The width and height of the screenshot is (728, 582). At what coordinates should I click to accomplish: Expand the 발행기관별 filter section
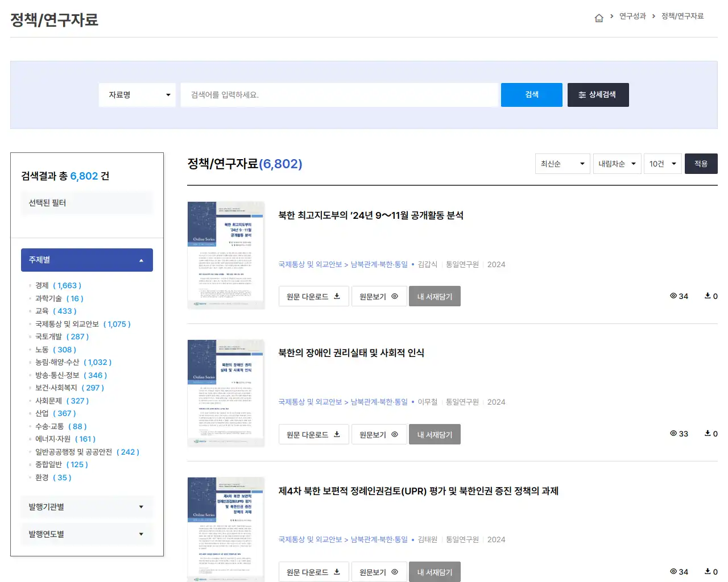[86, 506]
